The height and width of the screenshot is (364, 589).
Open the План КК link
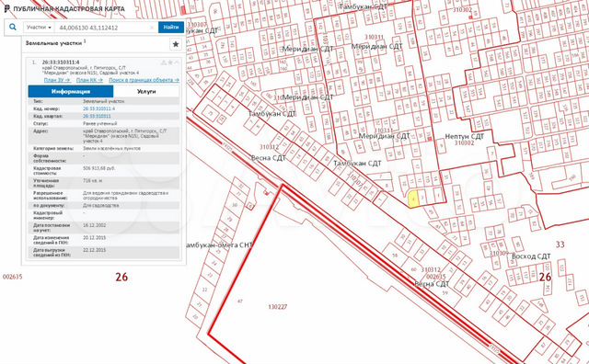click(89, 80)
